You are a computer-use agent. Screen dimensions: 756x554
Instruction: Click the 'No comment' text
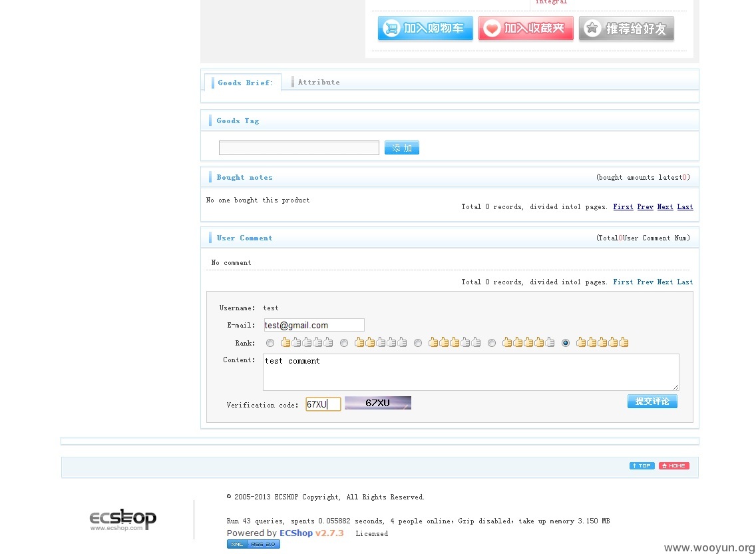click(x=231, y=262)
